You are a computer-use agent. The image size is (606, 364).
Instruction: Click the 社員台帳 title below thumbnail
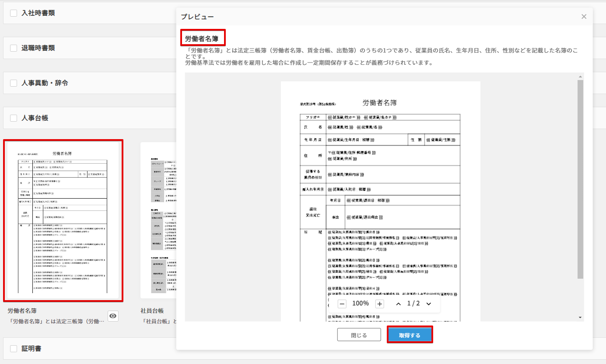coord(152,311)
